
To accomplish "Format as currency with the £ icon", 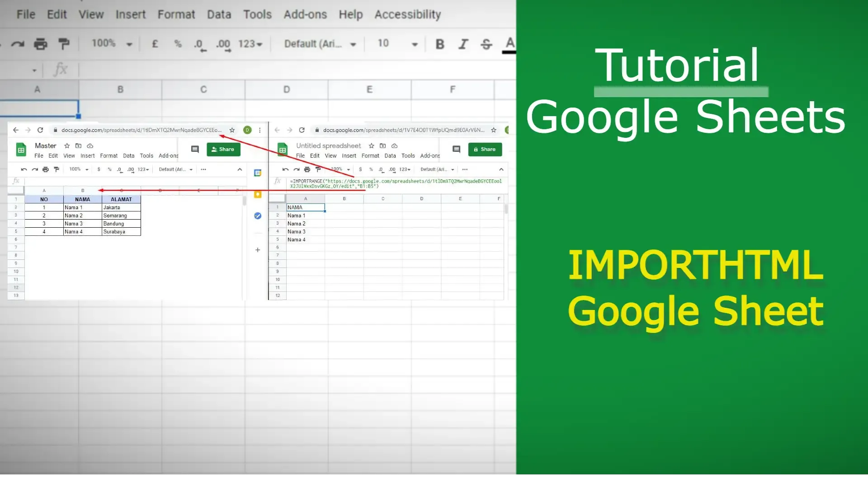I will pyautogui.click(x=155, y=44).
